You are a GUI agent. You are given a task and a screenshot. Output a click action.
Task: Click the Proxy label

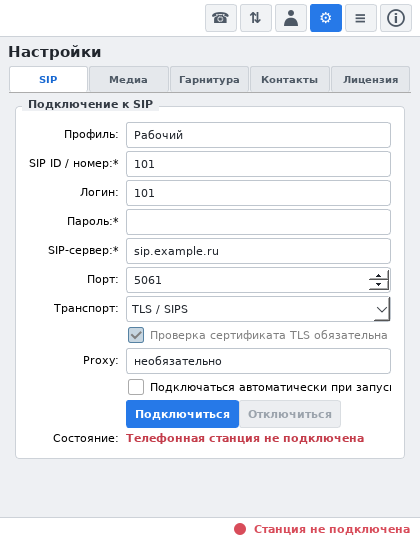[x=101, y=360]
